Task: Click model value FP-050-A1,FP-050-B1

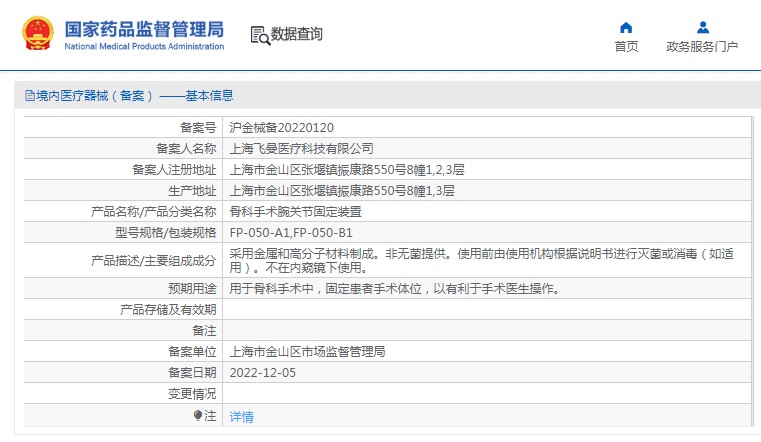Action: 291,232
